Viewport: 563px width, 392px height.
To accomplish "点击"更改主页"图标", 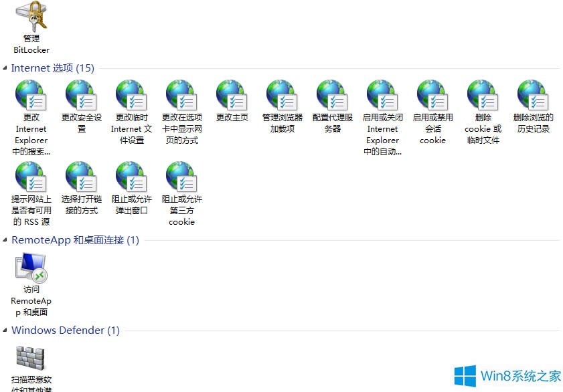I will click(x=232, y=95).
